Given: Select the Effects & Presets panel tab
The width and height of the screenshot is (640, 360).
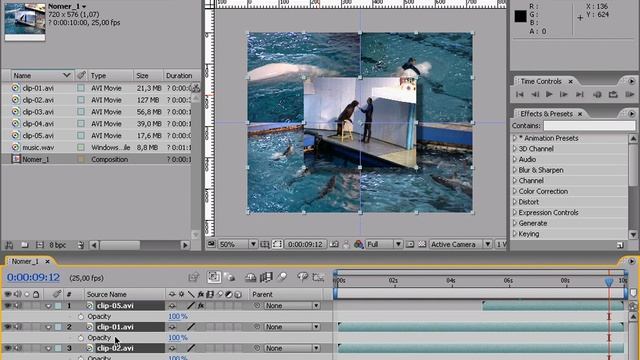Looking at the screenshot, I should (547, 114).
